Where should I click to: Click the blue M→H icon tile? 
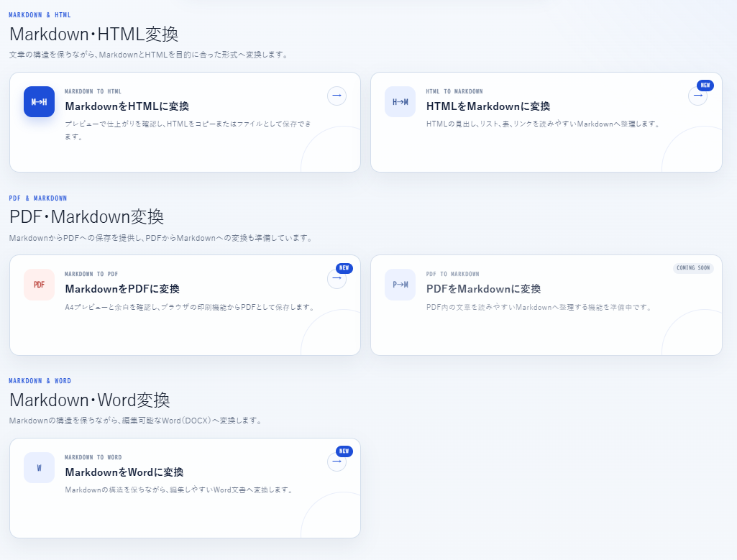(39, 101)
